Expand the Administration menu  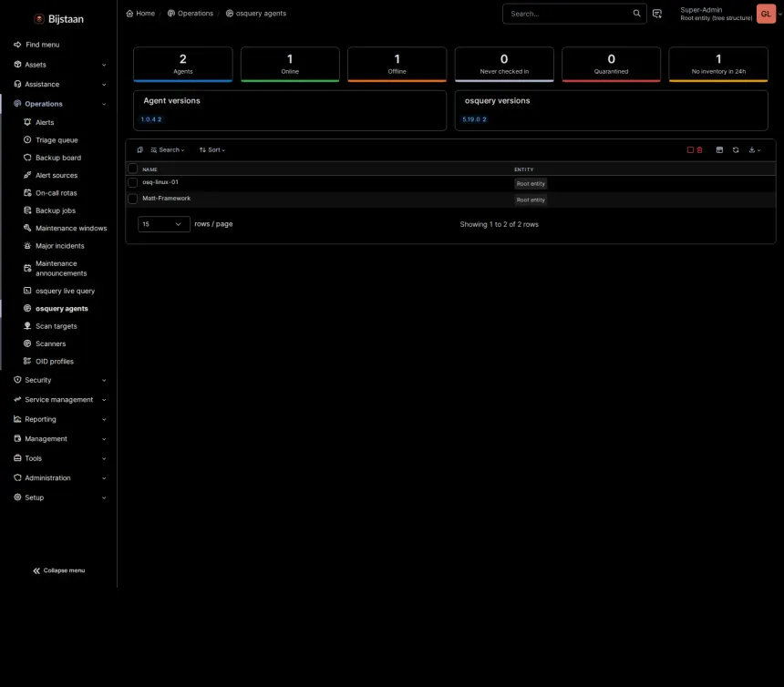59,477
